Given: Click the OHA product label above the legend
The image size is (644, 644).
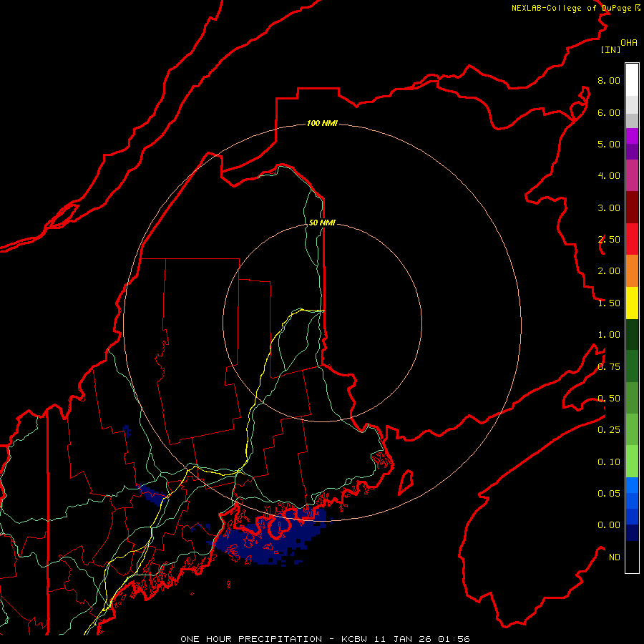Looking at the screenshot, I should coord(628,42).
